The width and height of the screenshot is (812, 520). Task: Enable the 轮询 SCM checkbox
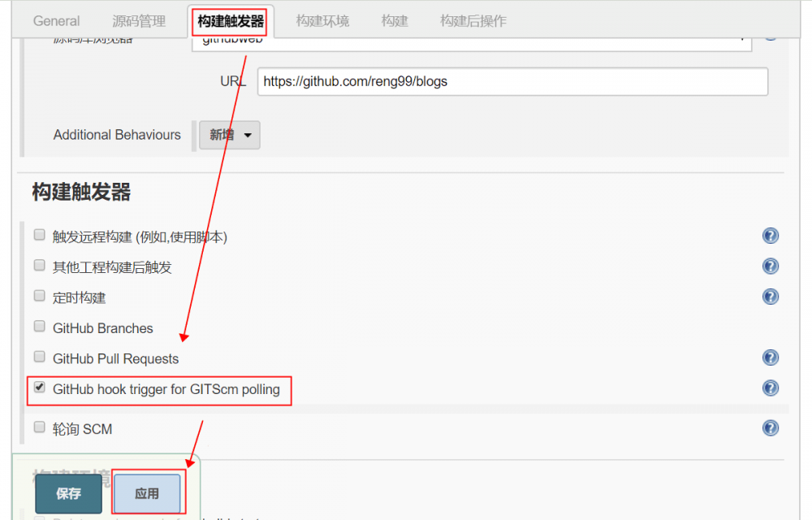pyautogui.click(x=39, y=428)
